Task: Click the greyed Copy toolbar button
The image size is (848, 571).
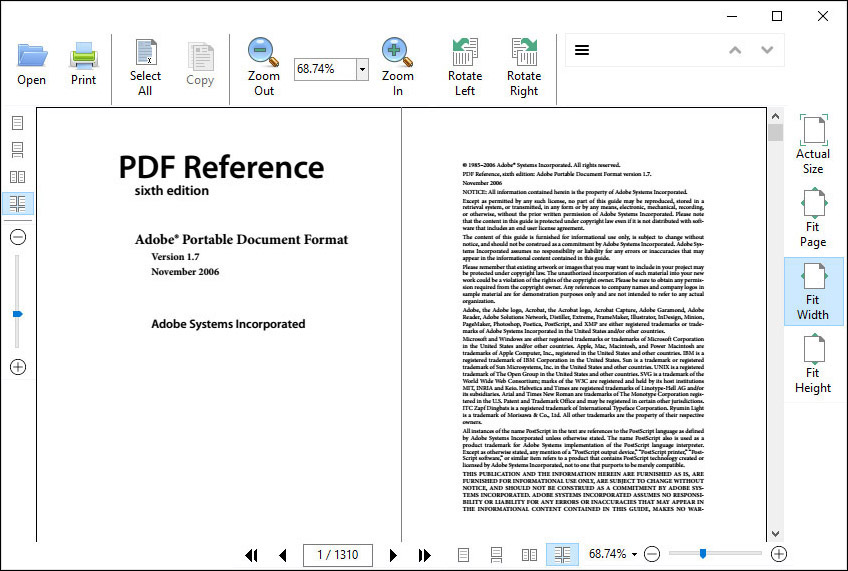Action: point(200,64)
